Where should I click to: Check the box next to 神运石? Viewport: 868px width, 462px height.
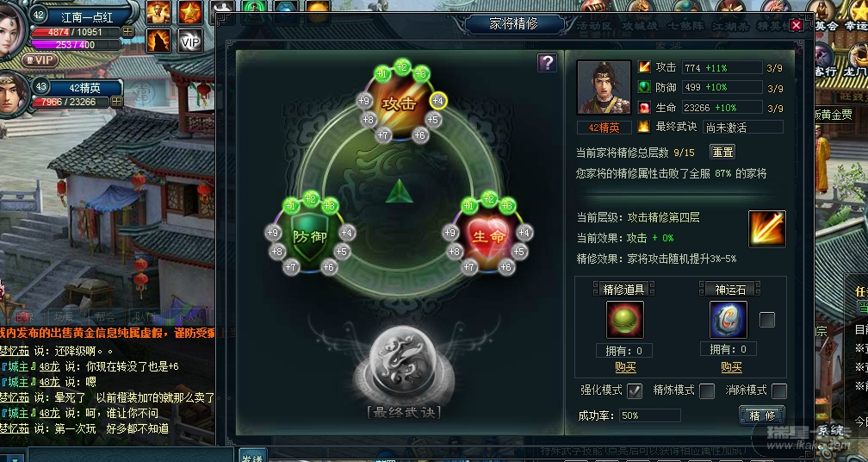[x=766, y=320]
